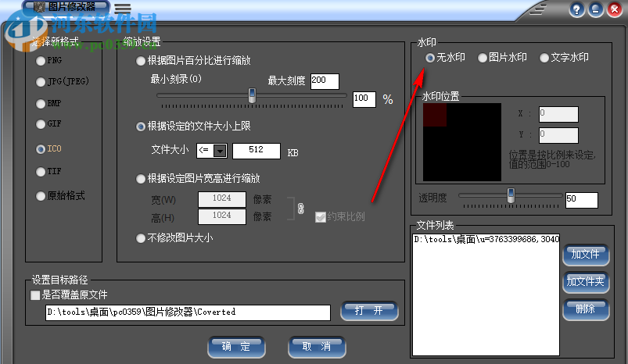Select PNG format radio button

pyautogui.click(x=41, y=61)
